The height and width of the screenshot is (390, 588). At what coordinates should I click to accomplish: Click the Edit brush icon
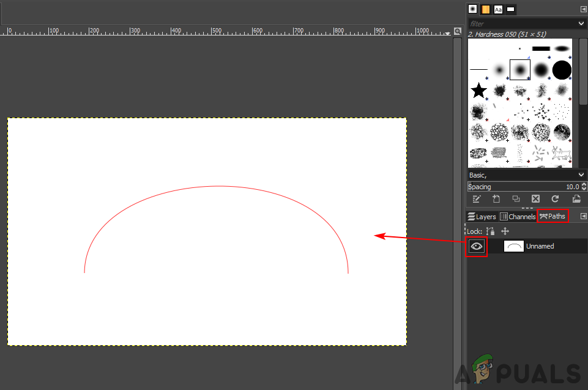(x=477, y=199)
